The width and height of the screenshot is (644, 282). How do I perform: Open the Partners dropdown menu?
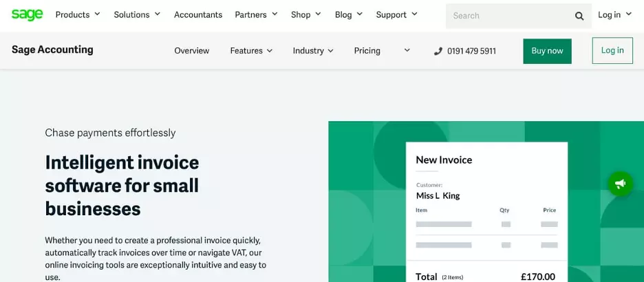click(x=256, y=14)
